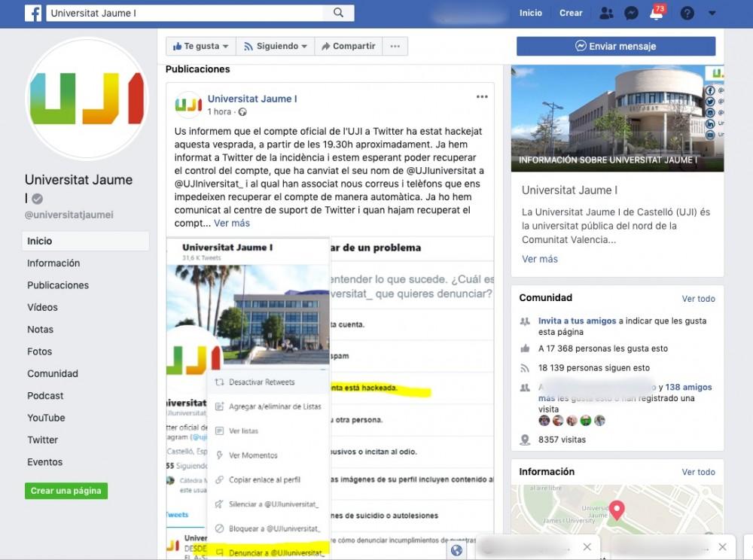
Task: Open friend requests icon
Action: click(x=606, y=13)
